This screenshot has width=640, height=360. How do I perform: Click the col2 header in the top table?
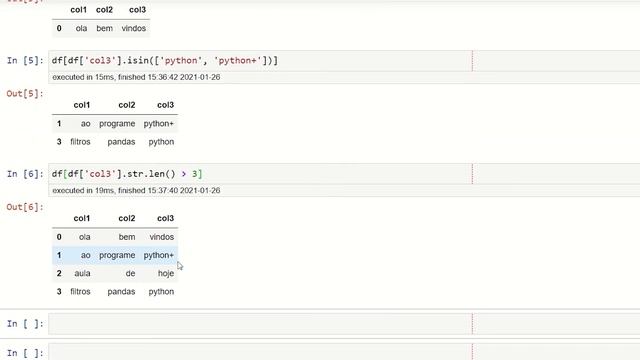pyautogui.click(x=104, y=10)
